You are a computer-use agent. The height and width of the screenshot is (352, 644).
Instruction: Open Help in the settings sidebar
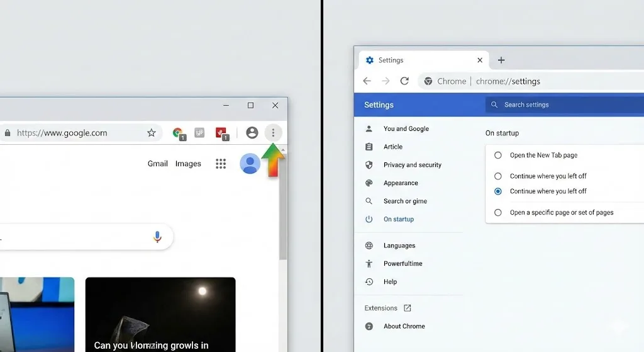(390, 281)
